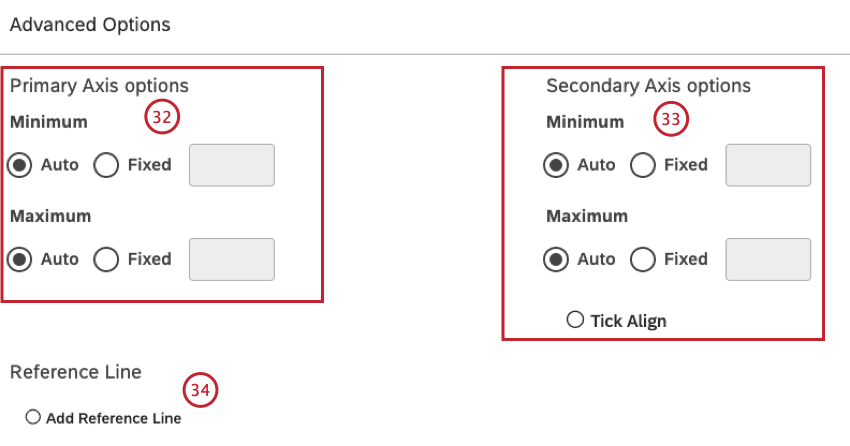Enable Add Reference Line option
The width and height of the screenshot is (850, 446).
coord(33,417)
